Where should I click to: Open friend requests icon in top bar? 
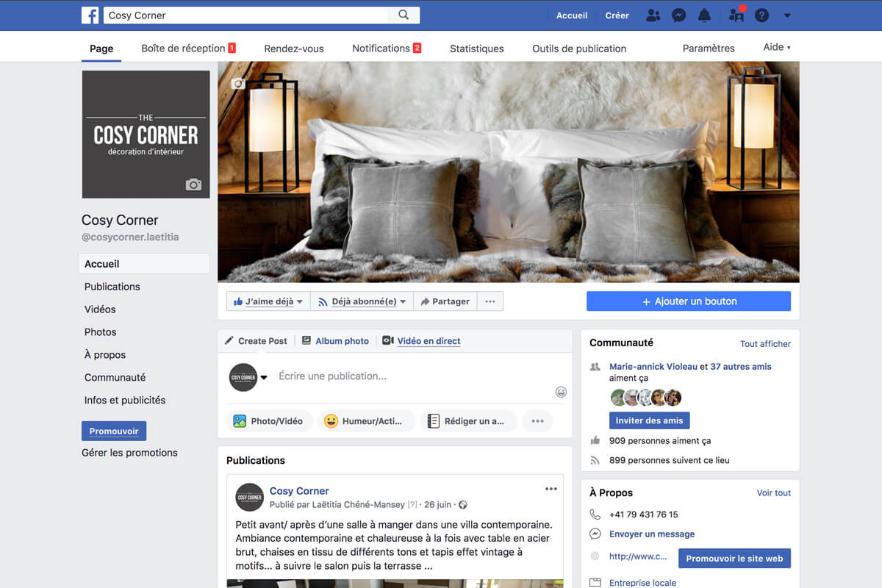coord(653,15)
